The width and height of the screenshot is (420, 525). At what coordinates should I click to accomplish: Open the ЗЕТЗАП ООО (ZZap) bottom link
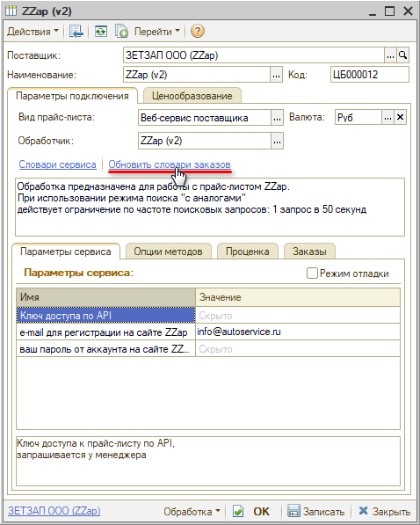(x=54, y=511)
